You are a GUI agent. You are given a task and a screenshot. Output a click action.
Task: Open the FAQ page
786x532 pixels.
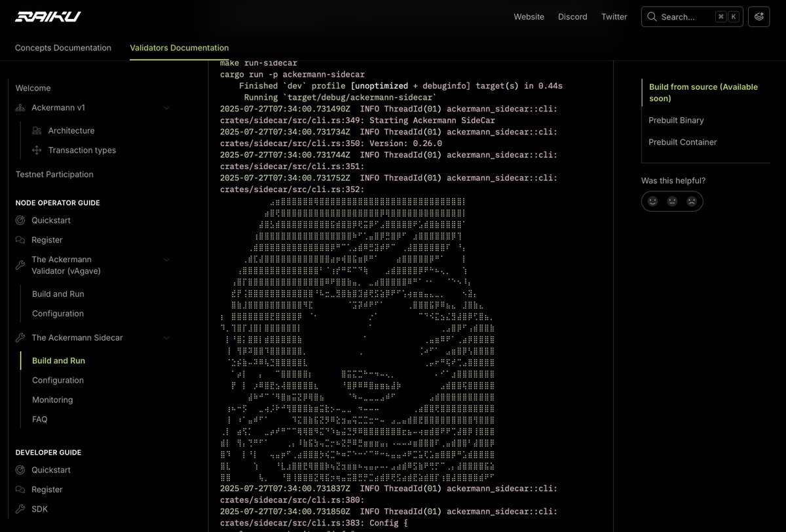tap(40, 419)
